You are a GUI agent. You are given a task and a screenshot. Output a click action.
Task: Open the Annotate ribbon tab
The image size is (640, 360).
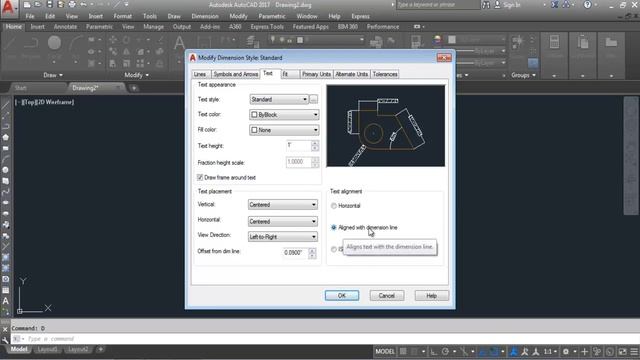click(x=65, y=27)
